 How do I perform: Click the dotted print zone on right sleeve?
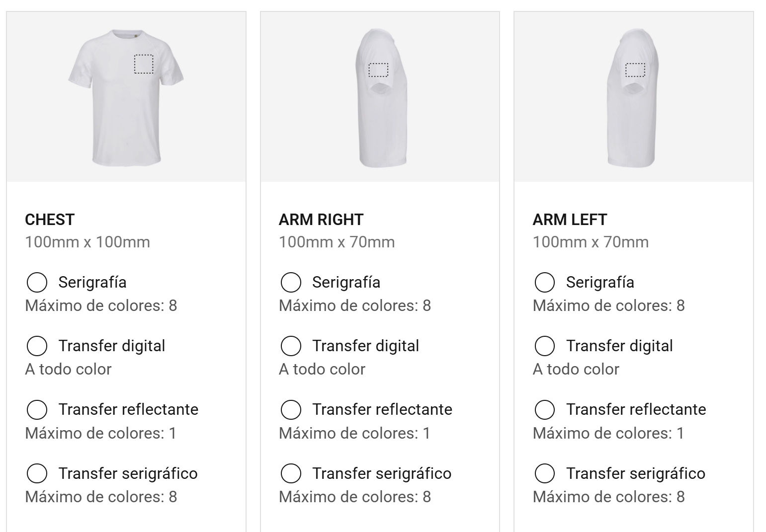click(x=378, y=70)
